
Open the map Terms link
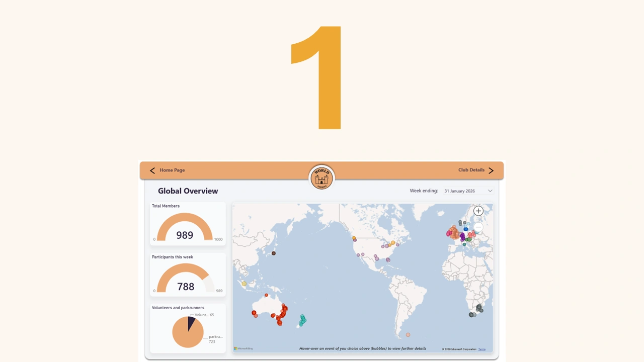click(482, 349)
